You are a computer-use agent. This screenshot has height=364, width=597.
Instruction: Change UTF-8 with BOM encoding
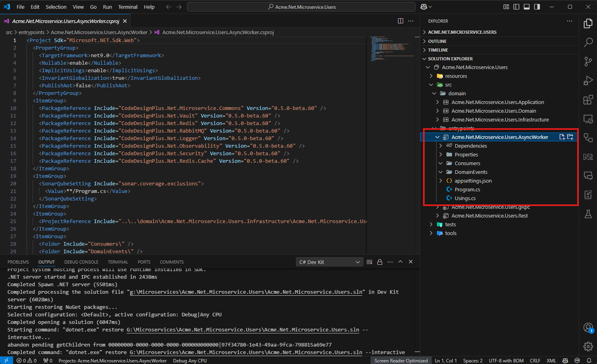[x=506, y=360]
